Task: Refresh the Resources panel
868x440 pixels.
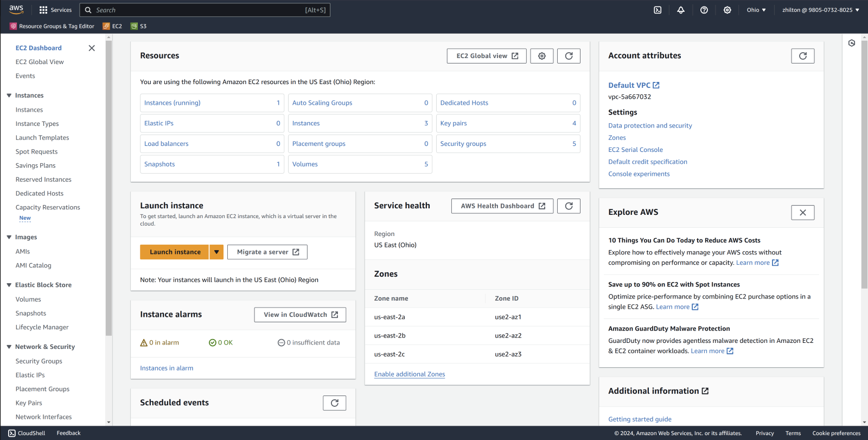Action: pos(569,56)
